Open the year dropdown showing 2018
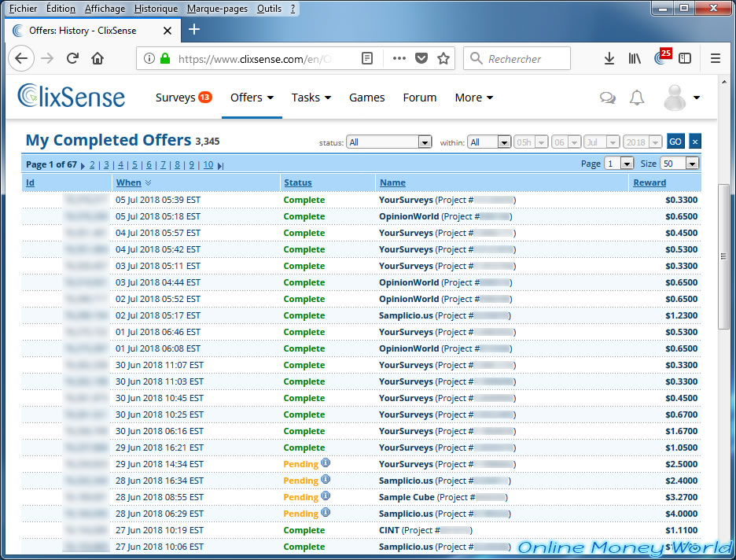 [x=642, y=142]
